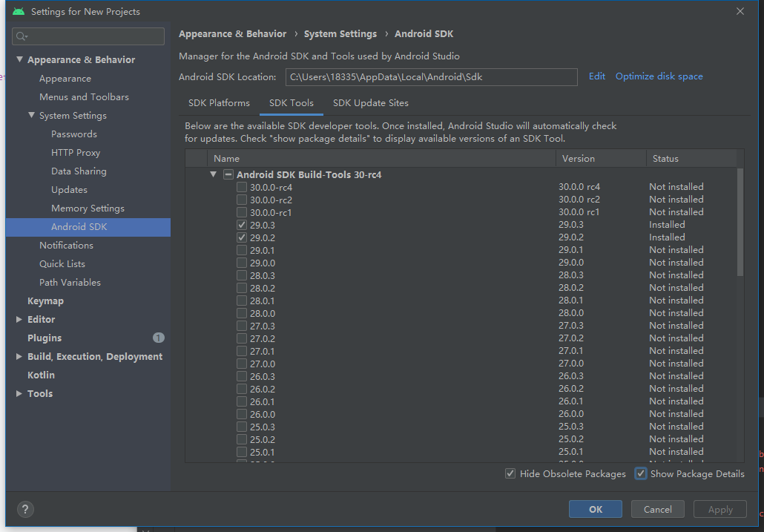Check the 26.0.0 build-tools checkbox
Screen dimensions: 764x532
242,414
